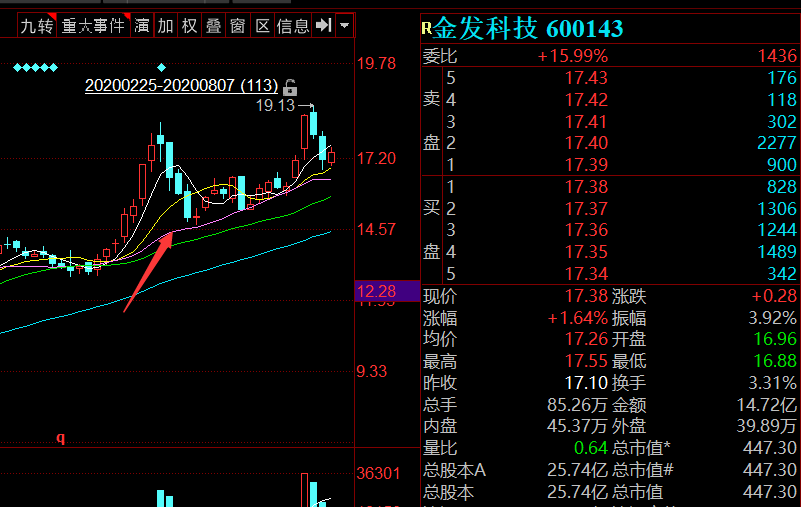Click the jump-to-end arrow icon
801x507 pixels.
click(323, 25)
